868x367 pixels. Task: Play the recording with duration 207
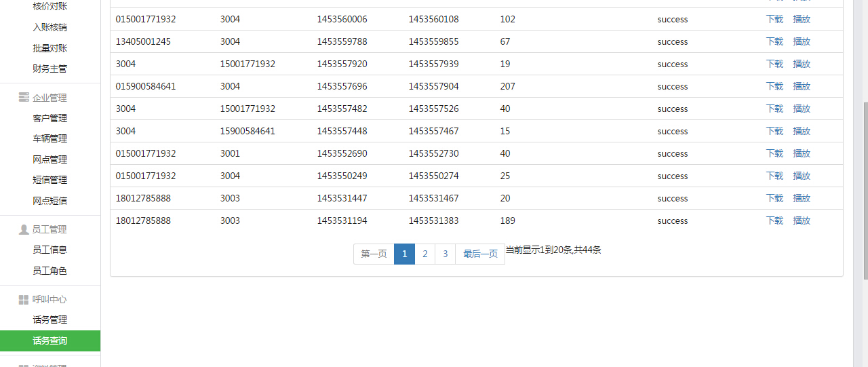coord(802,86)
